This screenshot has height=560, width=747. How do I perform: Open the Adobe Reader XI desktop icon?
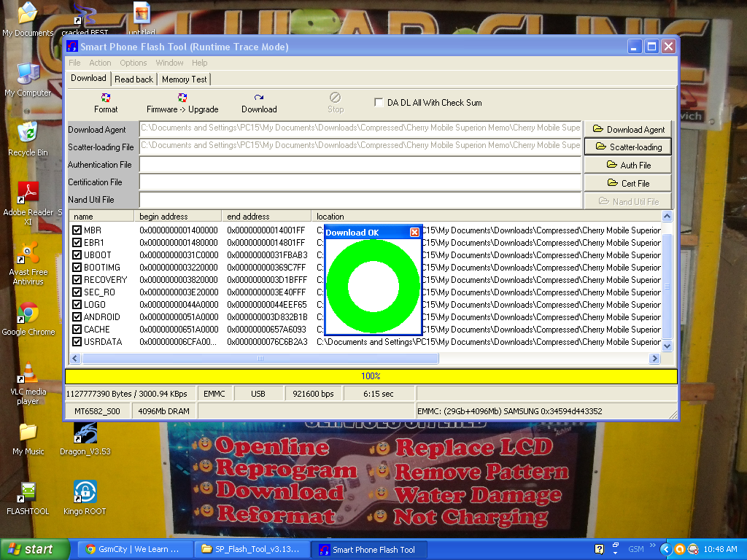(x=28, y=204)
